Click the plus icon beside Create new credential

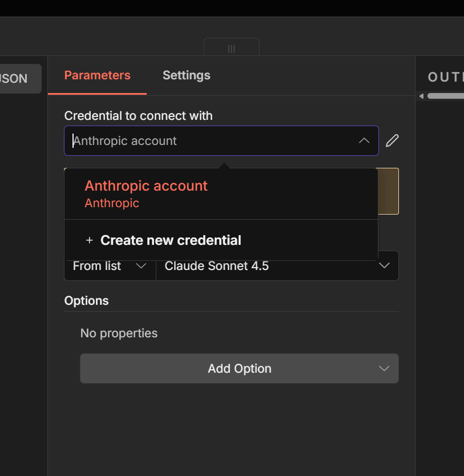(89, 240)
